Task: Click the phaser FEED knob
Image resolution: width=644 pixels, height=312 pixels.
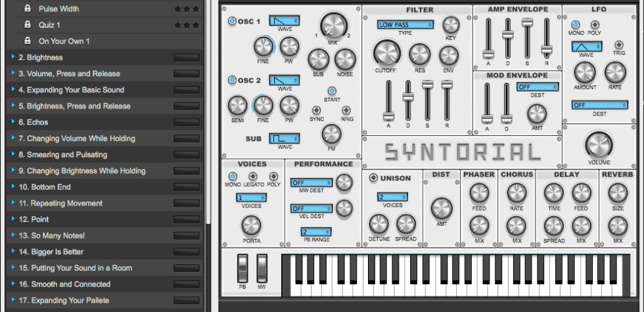Action: (x=479, y=193)
